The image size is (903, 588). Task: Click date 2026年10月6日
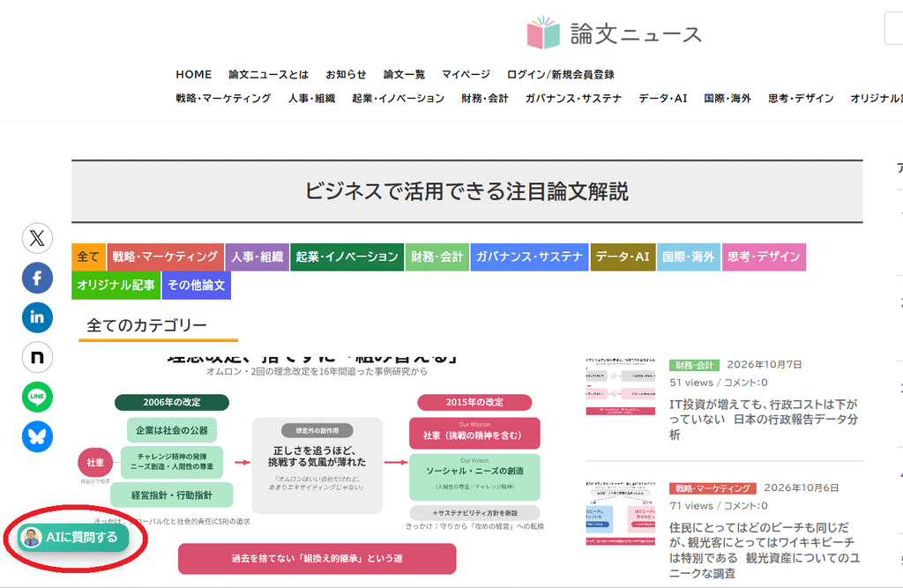click(801, 488)
